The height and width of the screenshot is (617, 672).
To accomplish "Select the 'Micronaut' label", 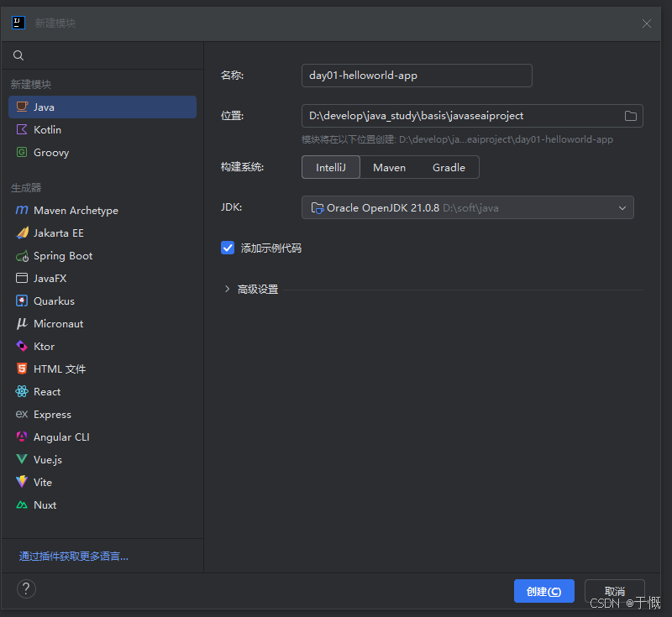I will (58, 324).
